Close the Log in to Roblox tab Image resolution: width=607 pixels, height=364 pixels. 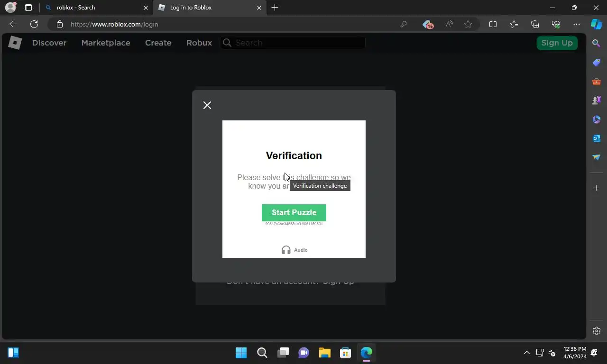(x=259, y=8)
